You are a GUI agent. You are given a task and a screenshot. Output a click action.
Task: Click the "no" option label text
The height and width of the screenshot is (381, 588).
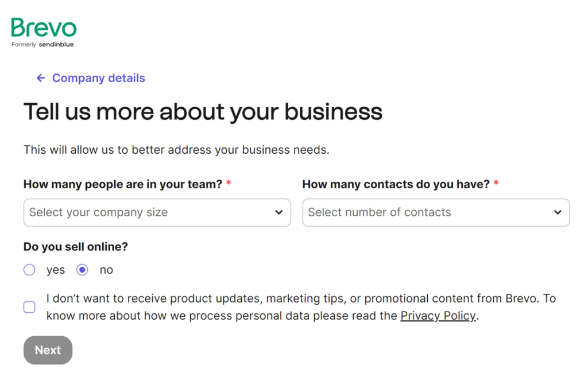[x=106, y=270]
